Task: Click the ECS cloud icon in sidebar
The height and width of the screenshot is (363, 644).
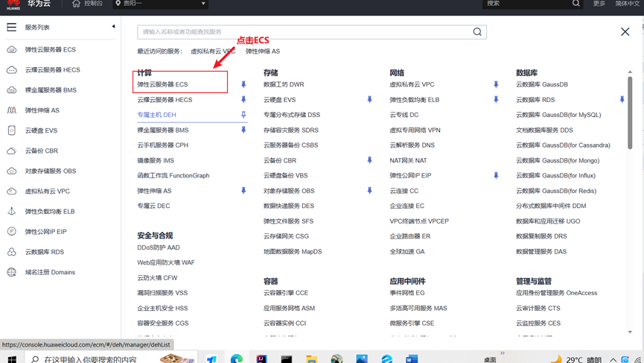Action: pos(11,50)
